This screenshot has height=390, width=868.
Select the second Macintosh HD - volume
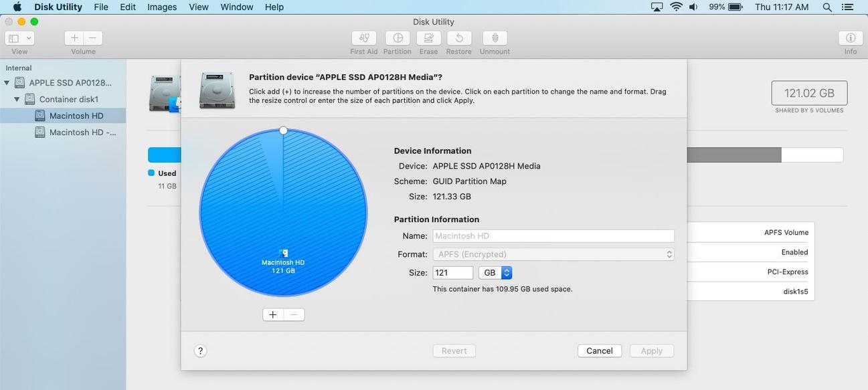(63, 132)
